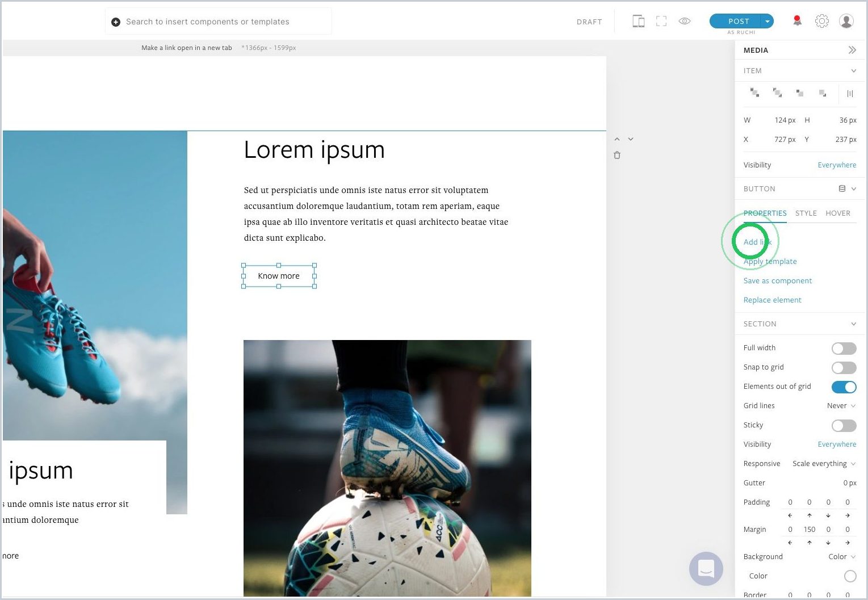Viewport: 868px width, 600px height.
Task: Switch to the Style tab
Action: tap(806, 213)
